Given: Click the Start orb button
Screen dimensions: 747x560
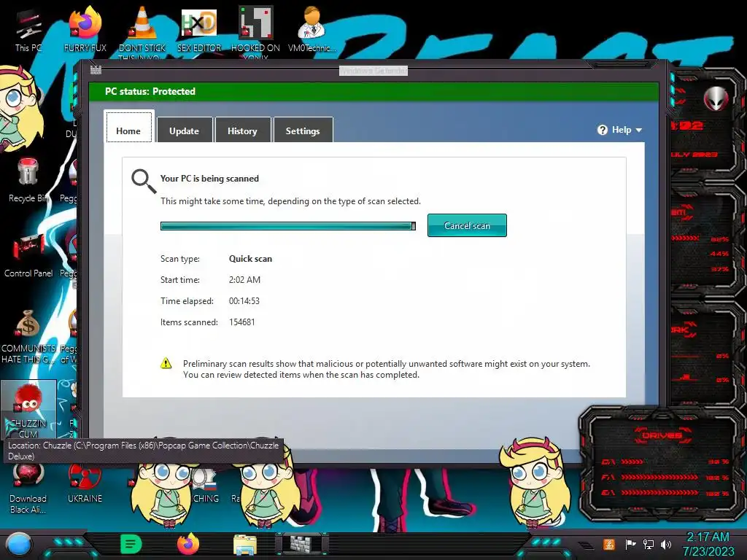Looking at the screenshot, I should click(19, 544).
